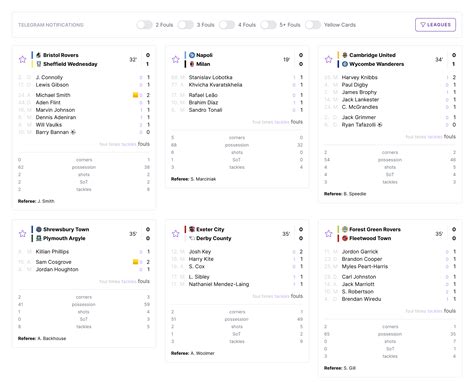Screen dimensions: 474x382
Task: Click referee A. Woolmer label
Action: pyautogui.click(x=193, y=353)
